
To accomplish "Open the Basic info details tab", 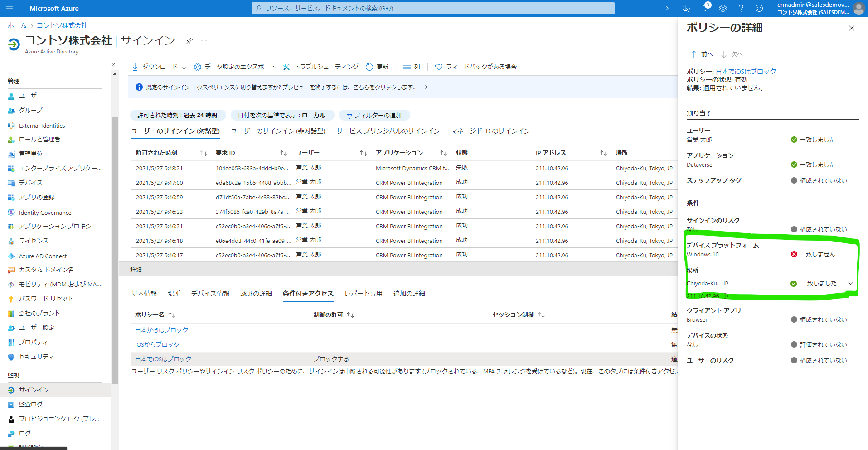I will pos(144,294).
